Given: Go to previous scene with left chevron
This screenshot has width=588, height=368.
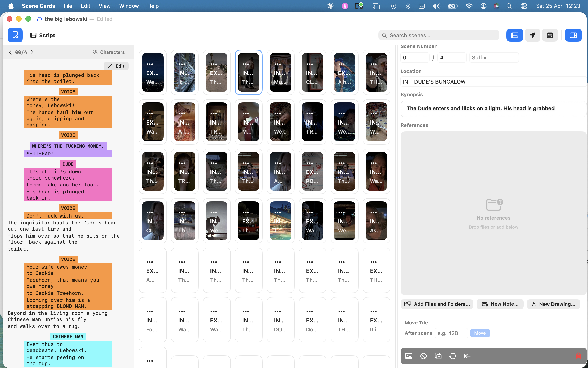Looking at the screenshot, I should click(10, 52).
